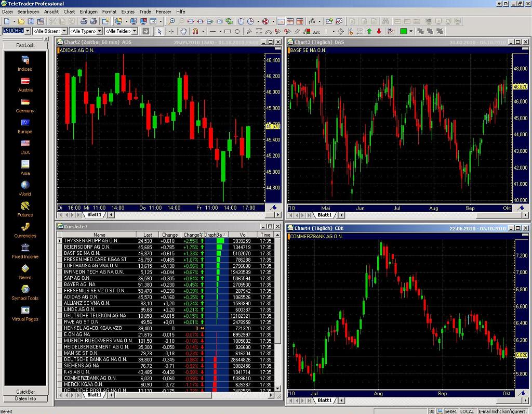This screenshot has height=414, width=532.
Task: Open the Fenster menu
Action: (x=164, y=11)
